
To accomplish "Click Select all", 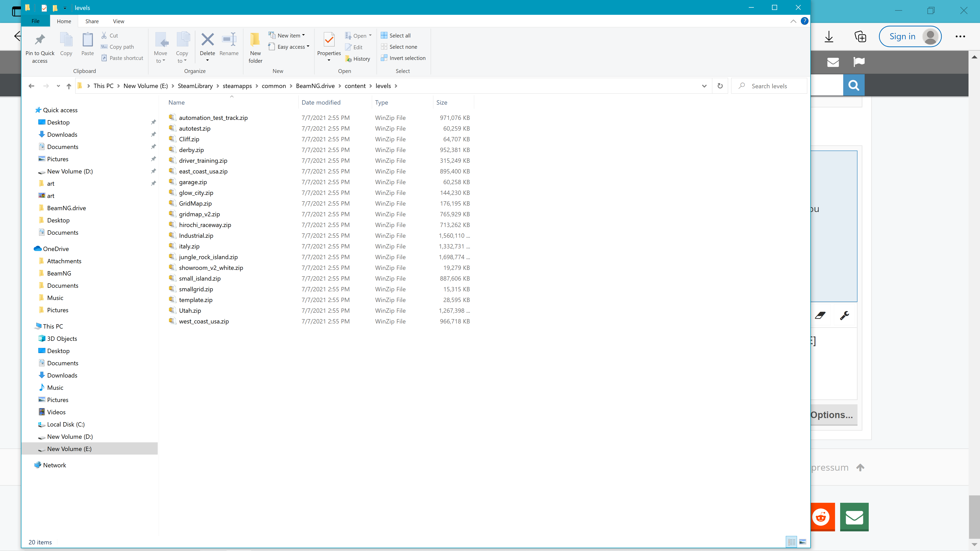I will 396,35.
